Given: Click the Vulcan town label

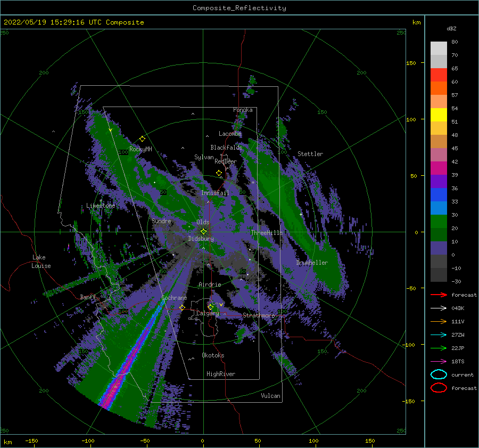Looking at the screenshot, I should pos(271,396).
